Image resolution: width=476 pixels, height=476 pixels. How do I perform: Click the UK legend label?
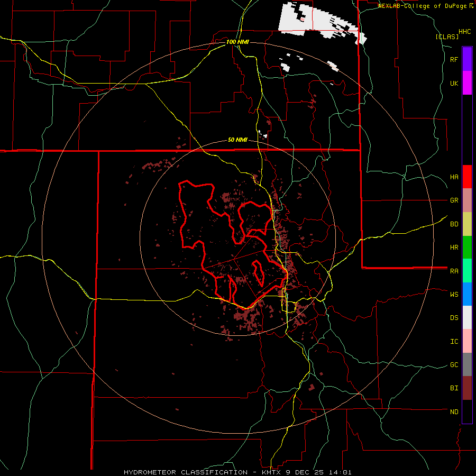(454, 83)
